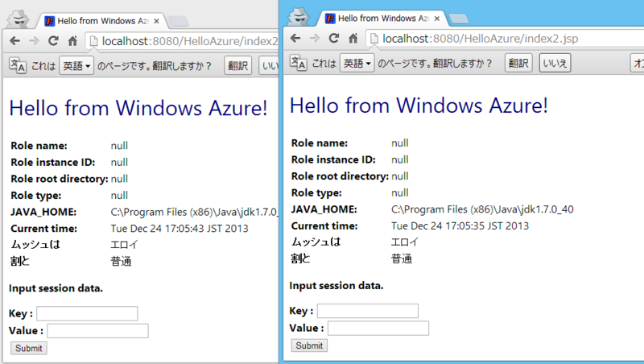This screenshot has width=644, height=364.
Task: Click page icon in right address bar
Action: click(374, 39)
